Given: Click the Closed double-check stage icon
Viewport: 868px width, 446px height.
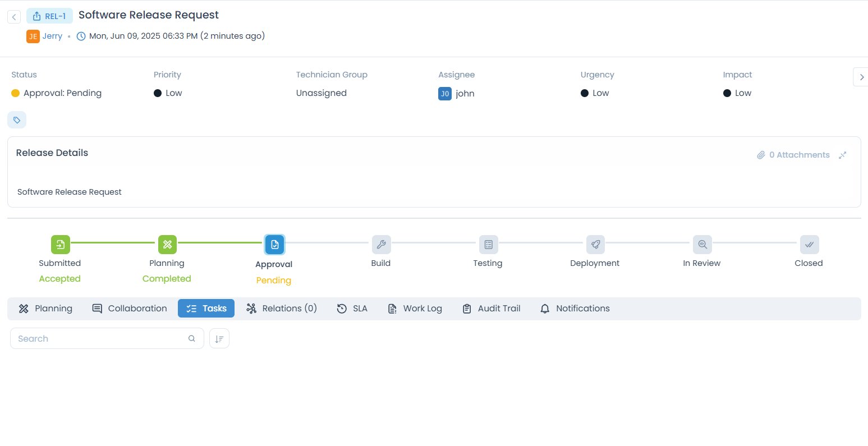Looking at the screenshot, I should pos(809,244).
